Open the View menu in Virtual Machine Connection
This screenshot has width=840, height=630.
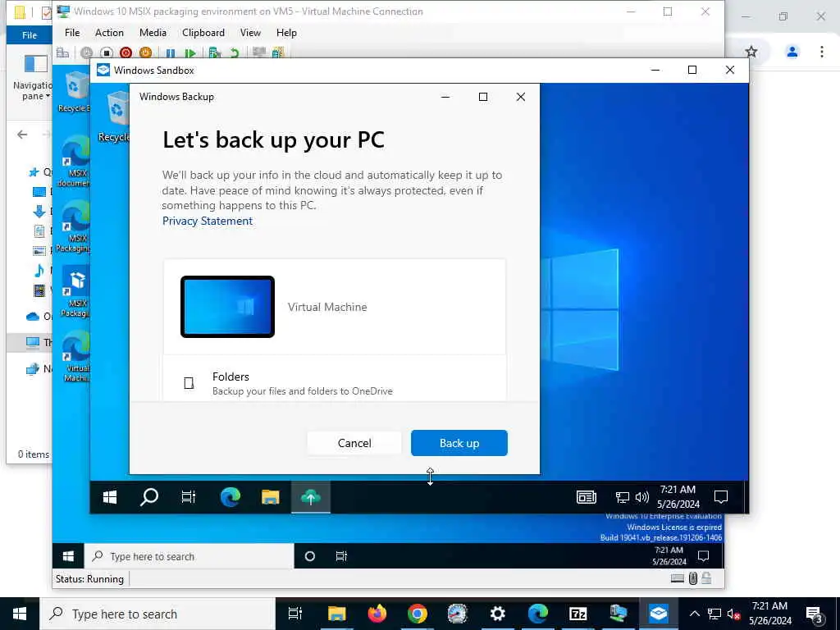(250, 33)
